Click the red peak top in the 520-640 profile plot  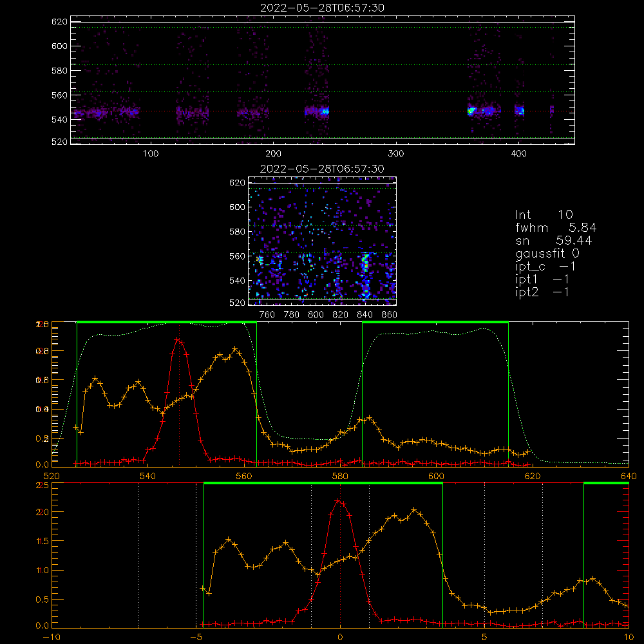[177, 339]
